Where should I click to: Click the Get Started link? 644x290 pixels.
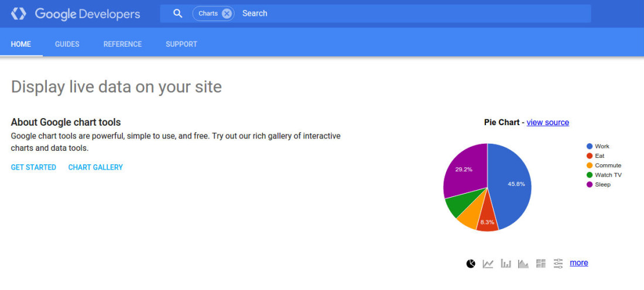click(x=33, y=167)
